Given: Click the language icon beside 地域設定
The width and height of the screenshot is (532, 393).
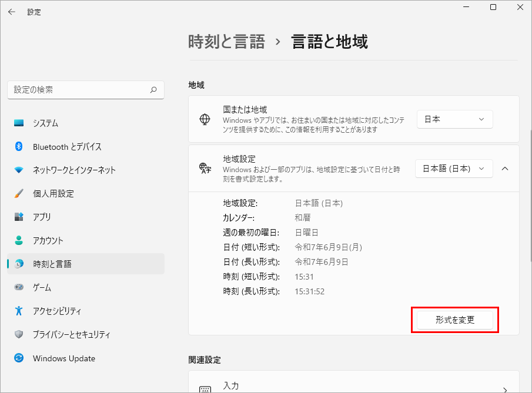Looking at the screenshot, I should [x=205, y=169].
